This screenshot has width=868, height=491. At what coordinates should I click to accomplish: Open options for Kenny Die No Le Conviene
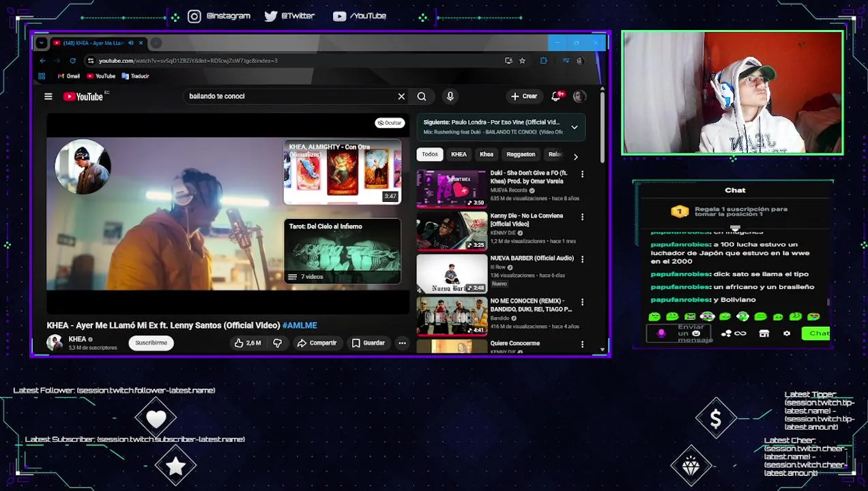tap(582, 217)
